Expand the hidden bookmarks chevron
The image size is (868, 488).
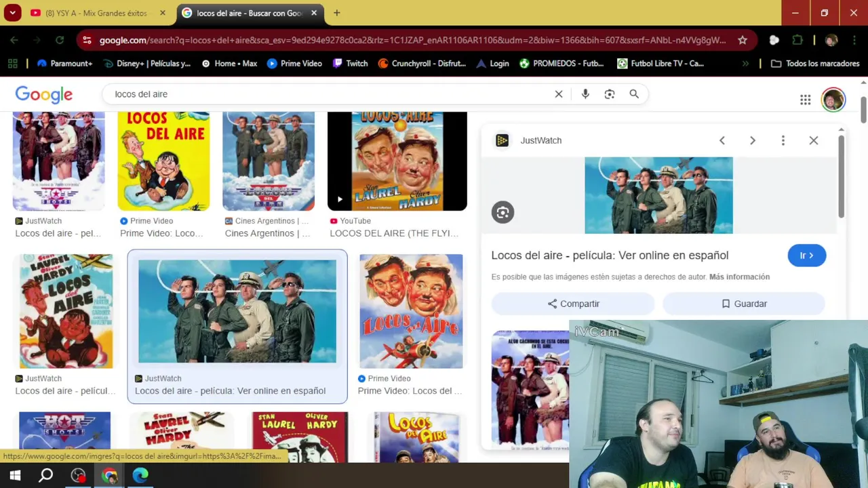746,64
